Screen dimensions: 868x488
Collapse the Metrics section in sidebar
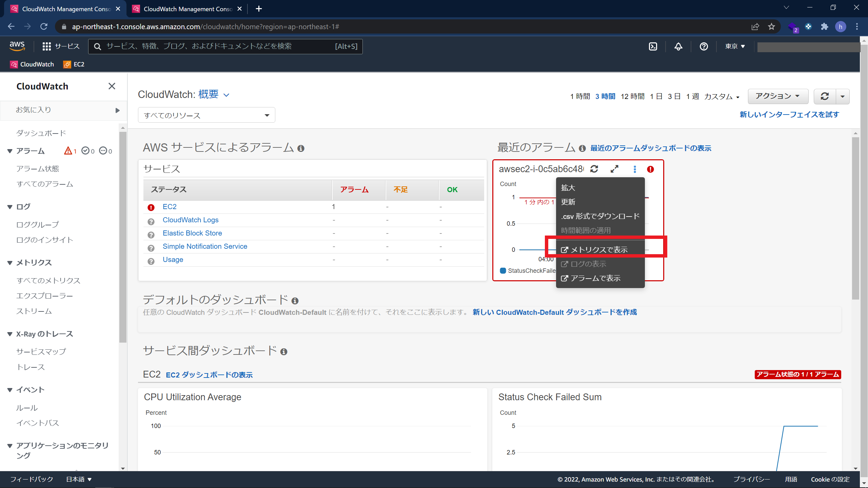10,263
